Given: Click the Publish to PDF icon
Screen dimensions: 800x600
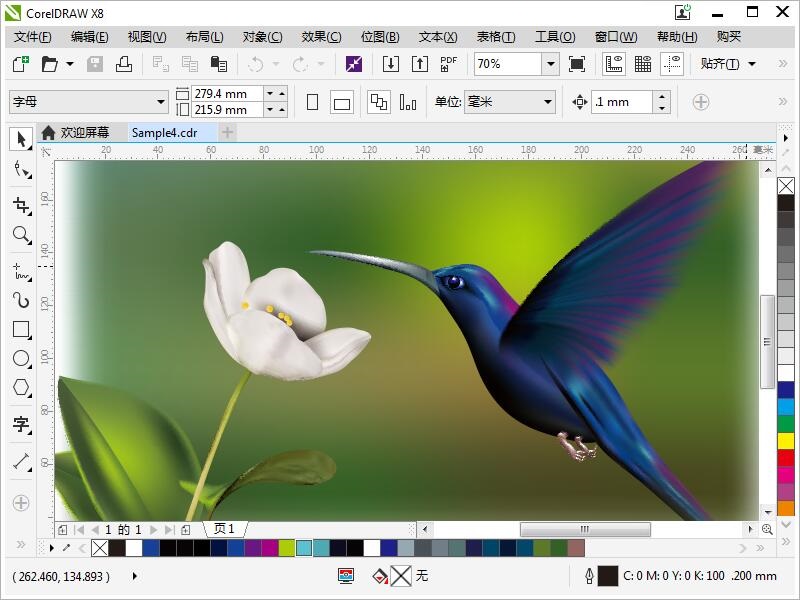Looking at the screenshot, I should point(449,64).
